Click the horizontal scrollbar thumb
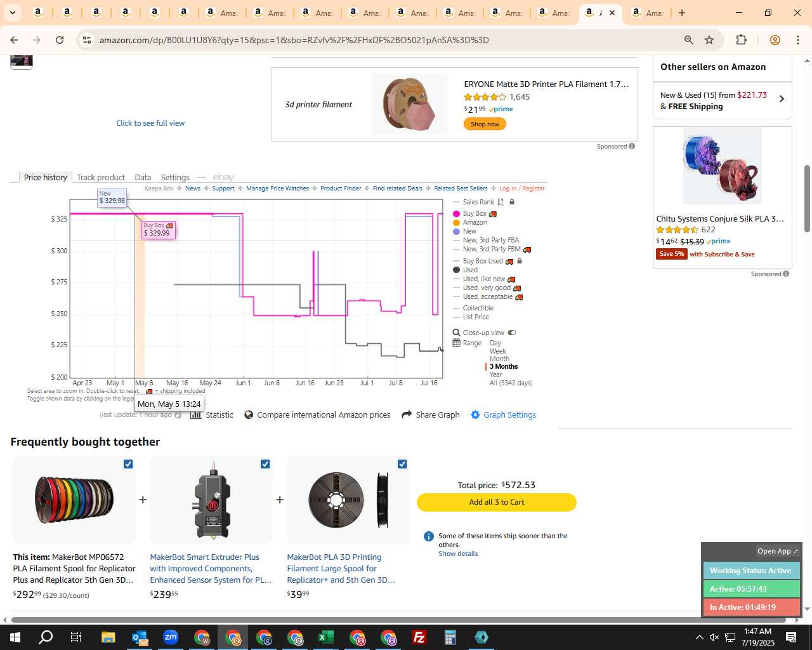 (398, 620)
